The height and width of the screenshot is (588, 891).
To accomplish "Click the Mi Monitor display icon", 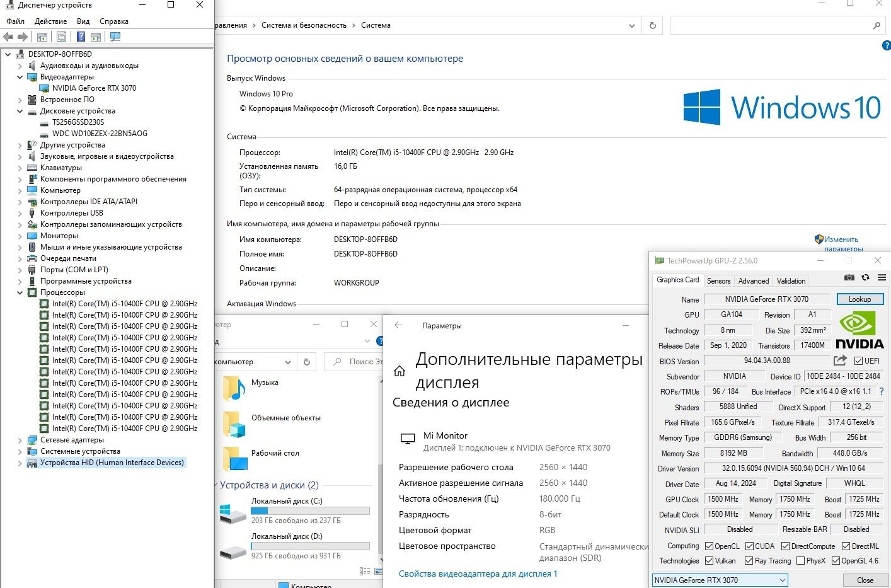I will [408, 439].
